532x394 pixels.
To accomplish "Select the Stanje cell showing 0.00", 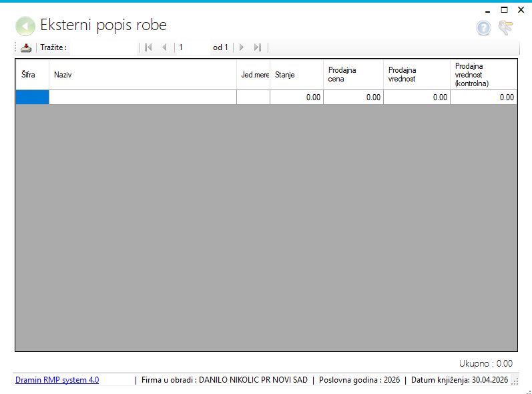I will [297, 97].
